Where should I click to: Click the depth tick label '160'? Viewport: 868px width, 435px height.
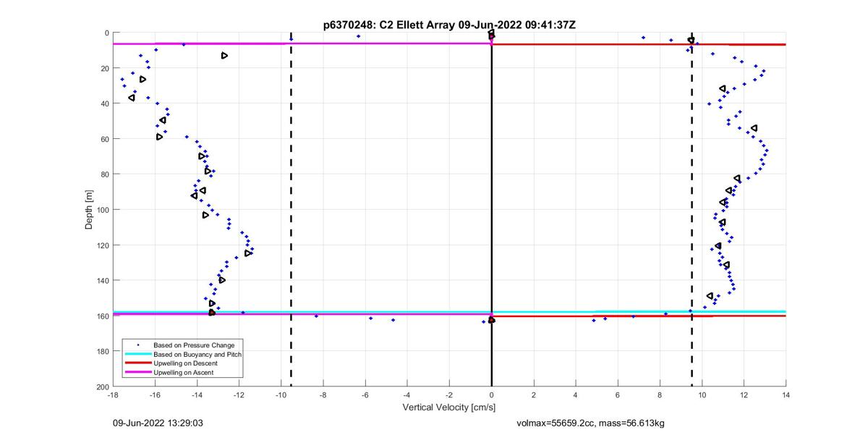[102, 316]
